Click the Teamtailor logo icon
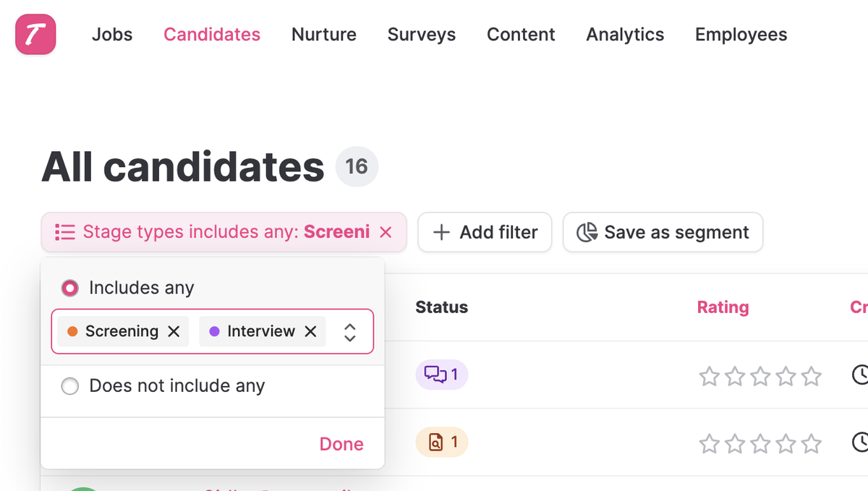 click(x=35, y=34)
